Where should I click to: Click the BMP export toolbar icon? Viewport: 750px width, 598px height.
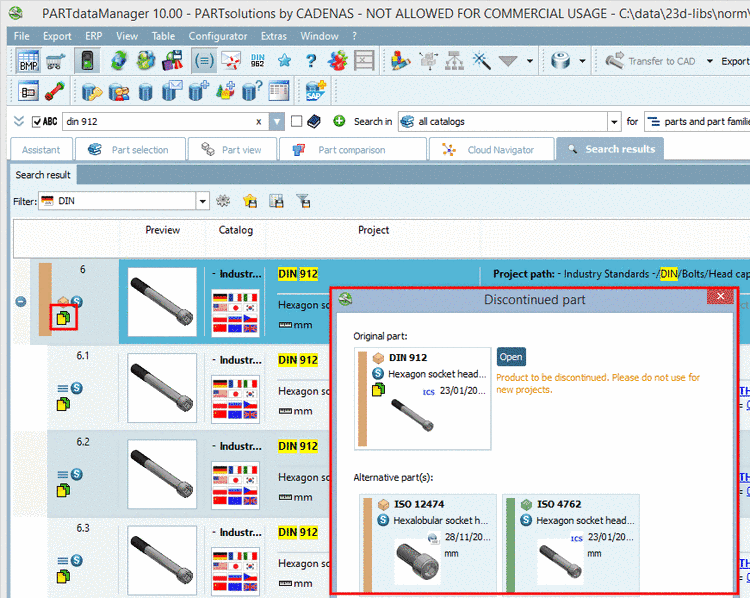28,61
